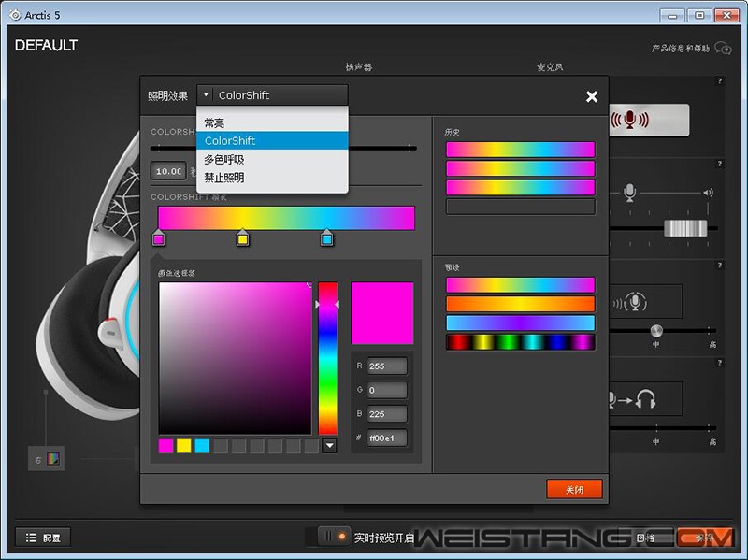
Task: Pick the cyan saved swatch
Action: click(x=202, y=446)
